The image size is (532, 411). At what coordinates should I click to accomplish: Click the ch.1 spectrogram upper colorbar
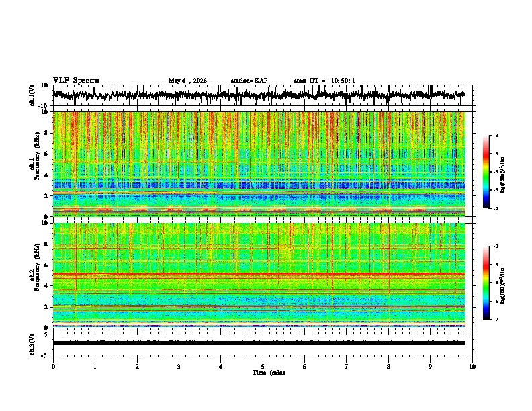tap(486, 171)
